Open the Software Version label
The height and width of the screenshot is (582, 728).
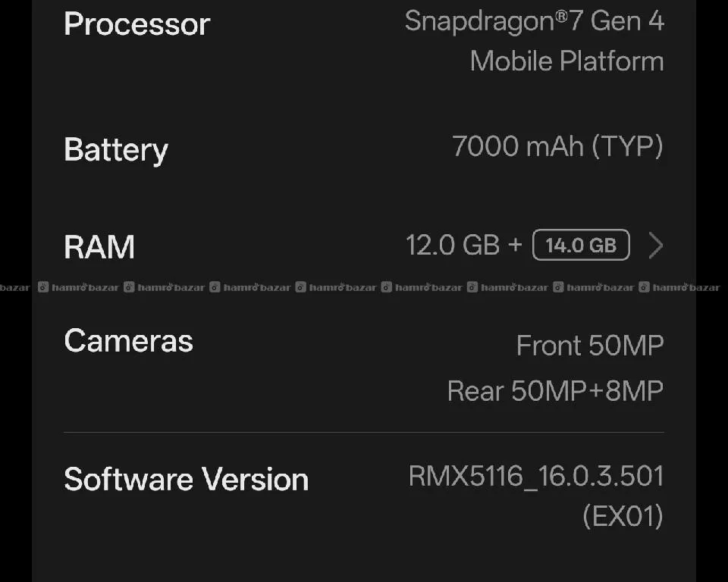point(186,480)
